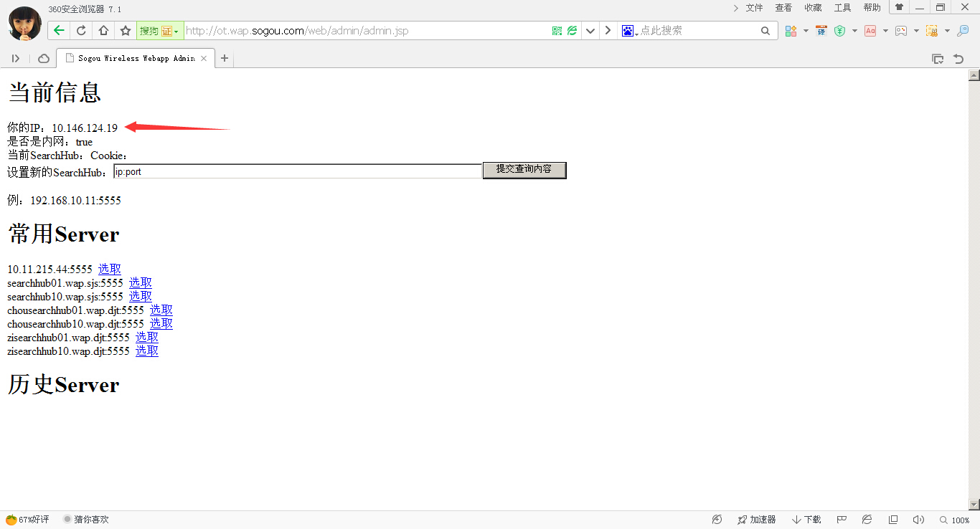
Task: Expand the address bar history dropdown chevron
Action: pyautogui.click(x=590, y=31)
